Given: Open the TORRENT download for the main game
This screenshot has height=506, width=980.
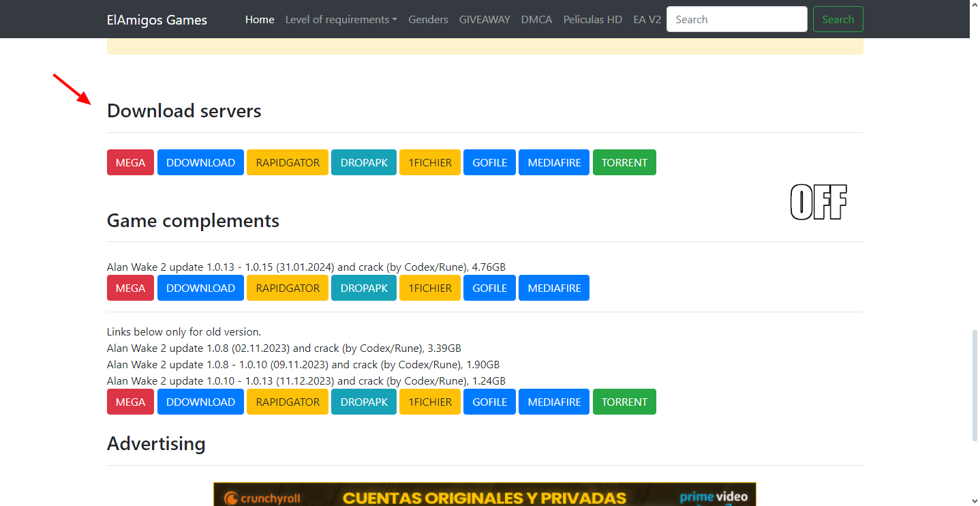Looking at the screenshot, I should [x=624, y=162].
